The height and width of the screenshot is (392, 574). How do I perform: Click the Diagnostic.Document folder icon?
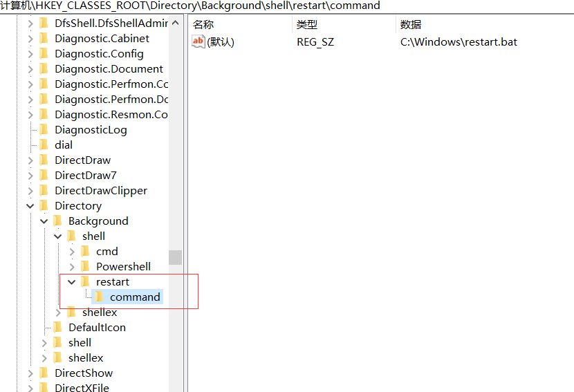pos(44,69)
